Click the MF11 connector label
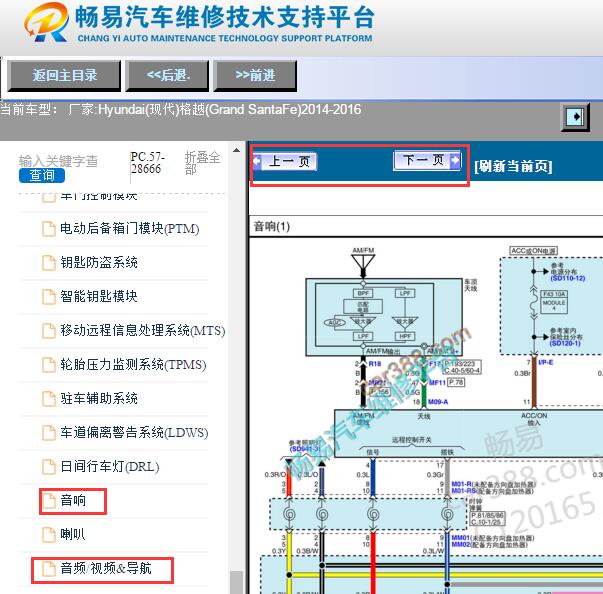Viewport: 603px width, 594px height. (x=437, y=383)
